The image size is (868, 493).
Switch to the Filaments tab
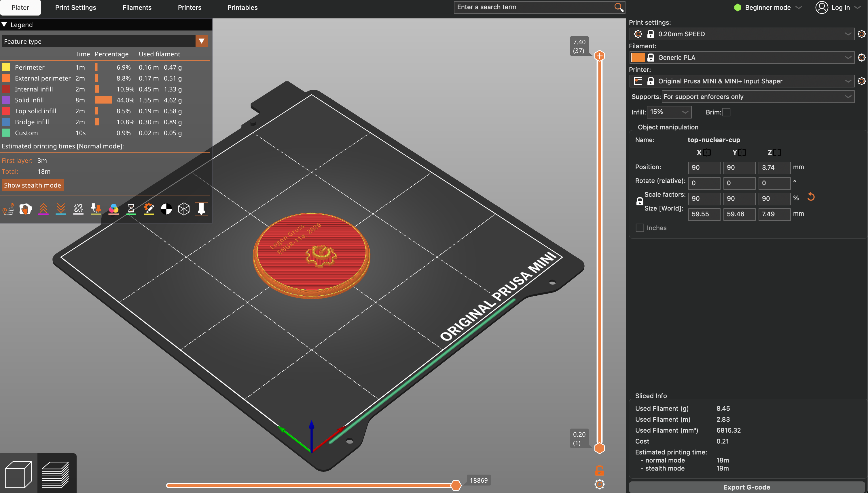tap(137, 7)
